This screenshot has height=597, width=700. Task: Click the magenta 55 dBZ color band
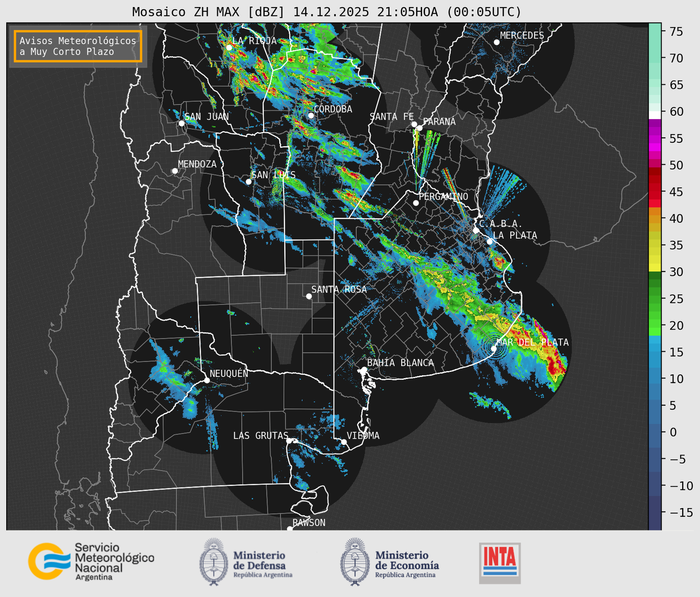[655, 139]
